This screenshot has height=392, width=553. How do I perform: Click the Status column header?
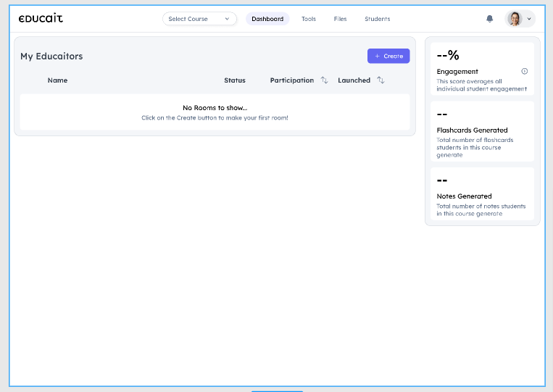tap(234, 80)
